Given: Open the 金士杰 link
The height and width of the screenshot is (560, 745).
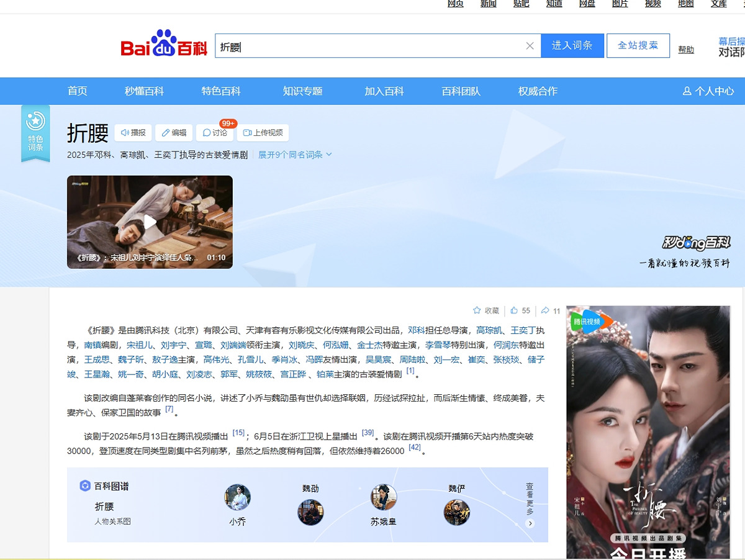Looking at the screenshot, I should (370, 345).
